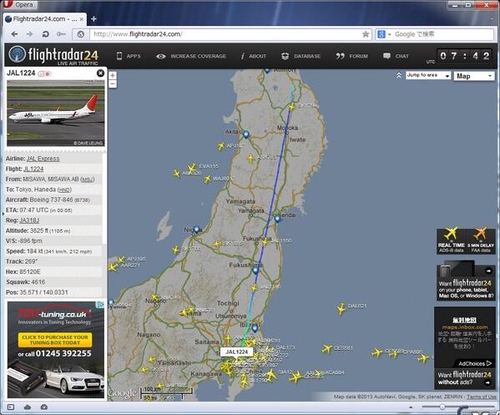Image resolution: width=500 pixels, height=415 pixels.
Task: Close the Flightradar24.com tab
Action: pos(81,19)
